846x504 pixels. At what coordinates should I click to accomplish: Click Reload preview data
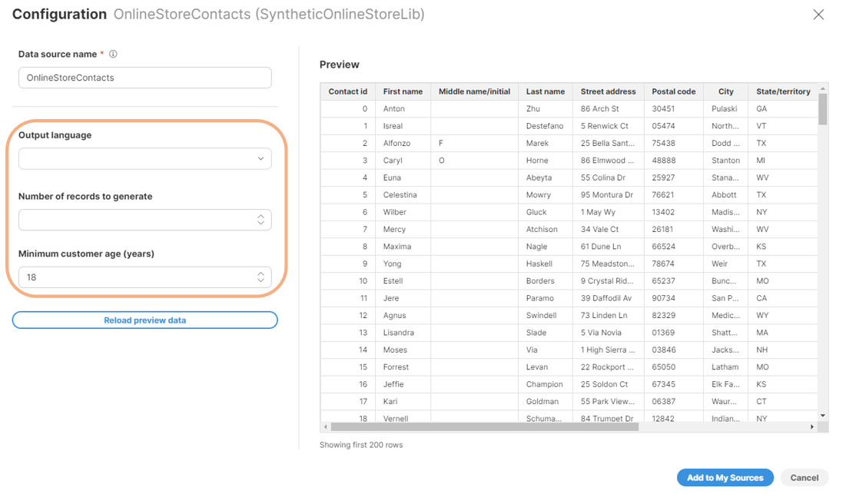[144, 320]
